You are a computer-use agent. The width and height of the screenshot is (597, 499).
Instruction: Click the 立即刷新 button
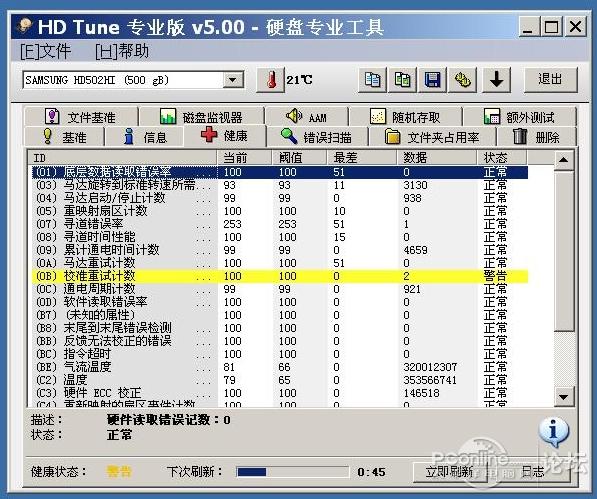(x=450, y=472)
